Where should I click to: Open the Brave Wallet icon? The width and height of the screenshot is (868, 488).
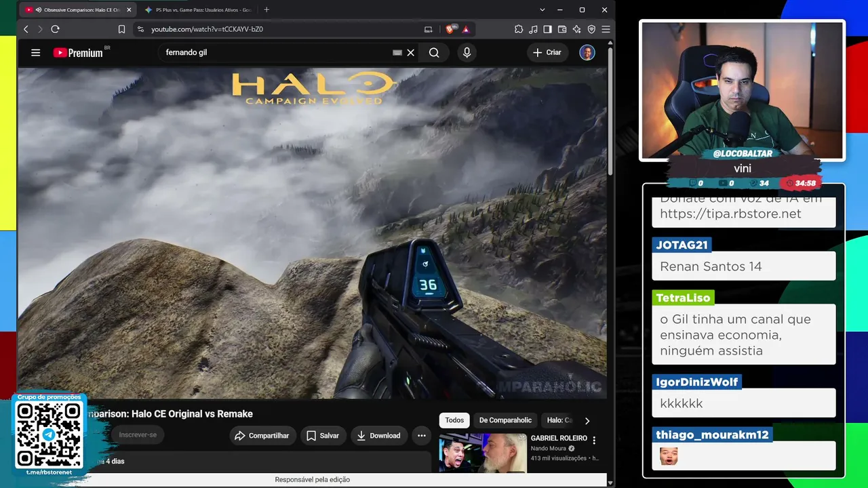[562, 29]
